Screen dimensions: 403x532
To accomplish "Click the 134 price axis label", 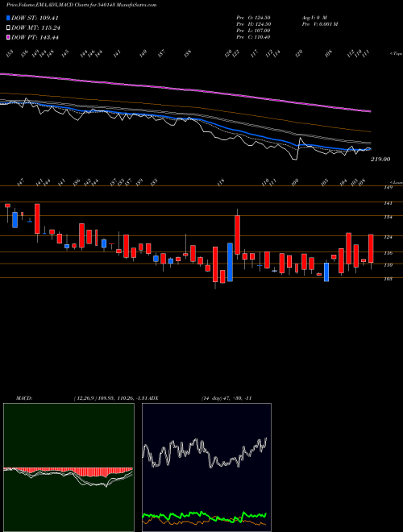I will 388,217.
